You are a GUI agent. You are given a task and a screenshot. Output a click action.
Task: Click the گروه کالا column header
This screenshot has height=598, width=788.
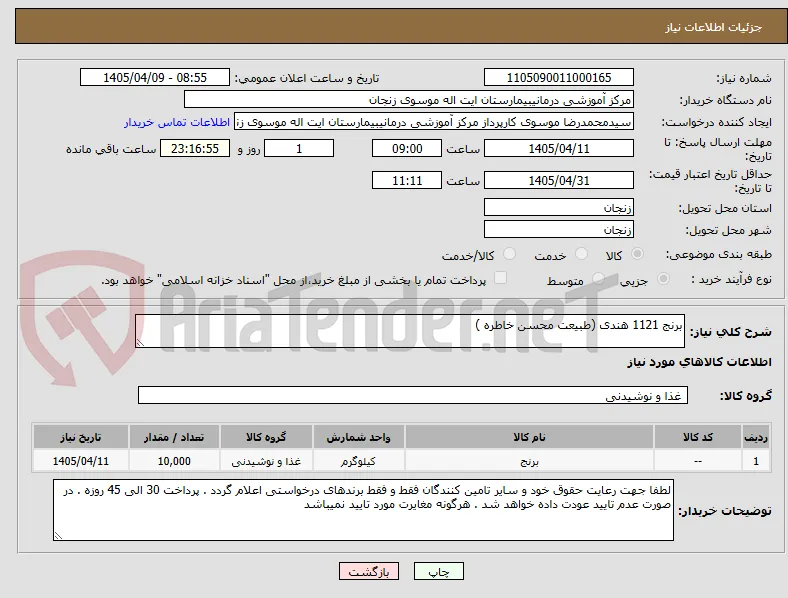coord(266,437)
